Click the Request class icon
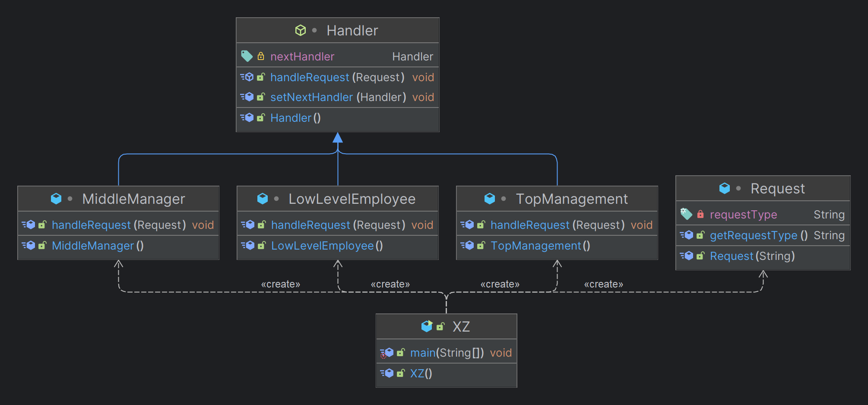Viewport: 868px width, 405px height. 725,188
